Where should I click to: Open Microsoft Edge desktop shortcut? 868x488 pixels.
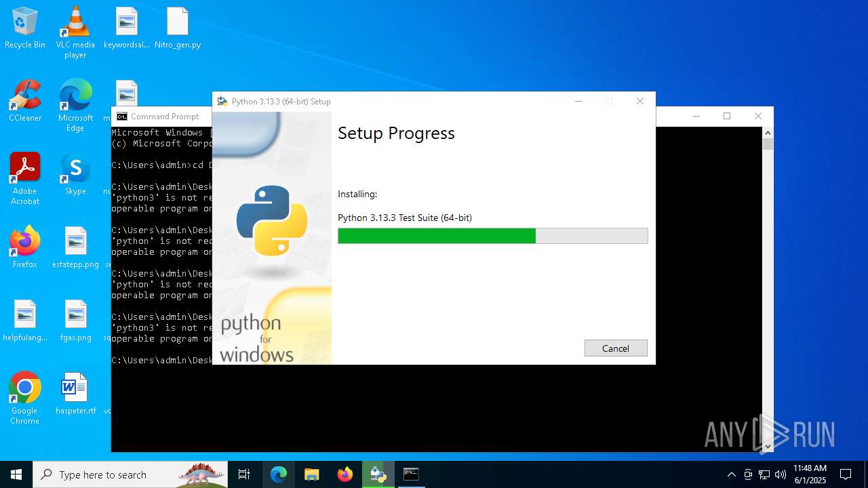coord(75,106)
